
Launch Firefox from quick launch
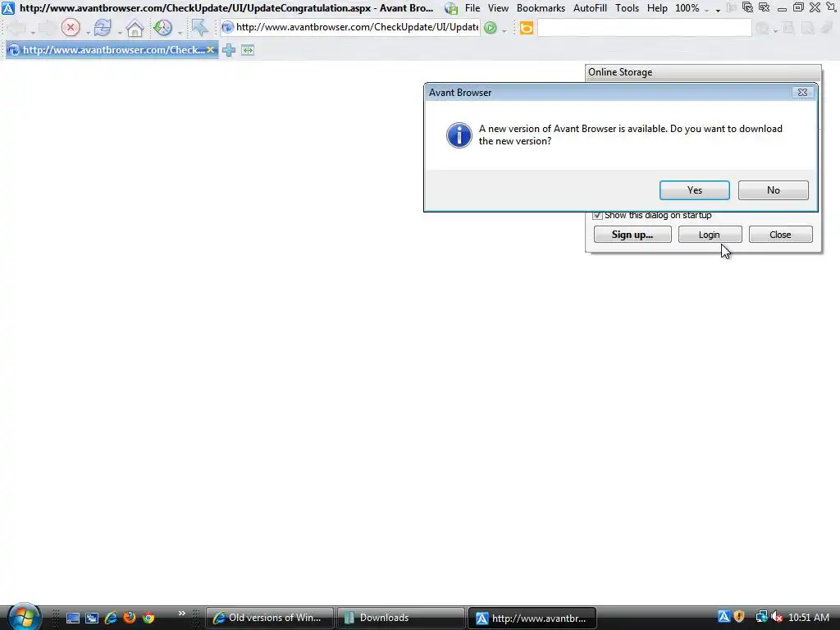tap(130, 618)
